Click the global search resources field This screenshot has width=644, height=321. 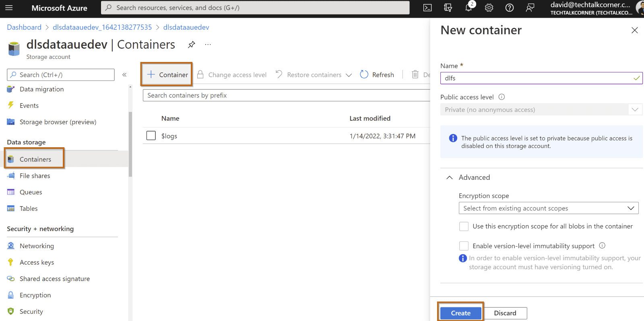click(255, 8)
